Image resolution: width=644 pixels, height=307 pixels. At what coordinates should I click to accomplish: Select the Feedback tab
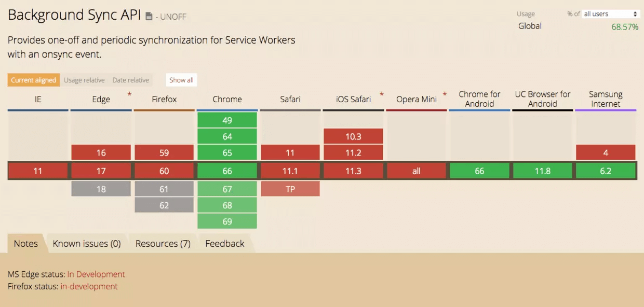[224, 244]
